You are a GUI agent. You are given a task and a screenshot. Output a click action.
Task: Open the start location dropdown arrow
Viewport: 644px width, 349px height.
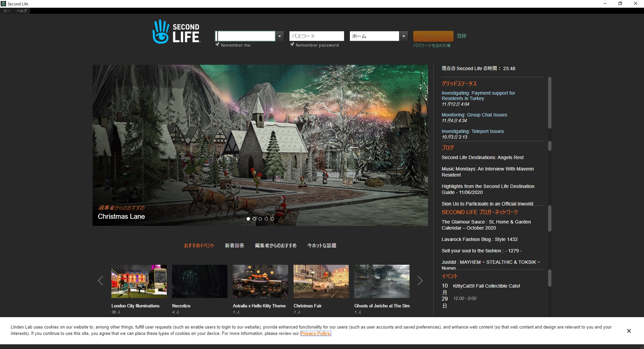tap(404, 36)
